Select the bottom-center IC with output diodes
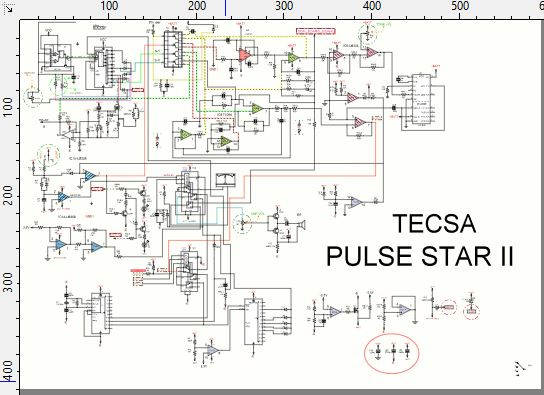This screenshot has height=395, width=544. pyautogui.click(x=253, y=321)
